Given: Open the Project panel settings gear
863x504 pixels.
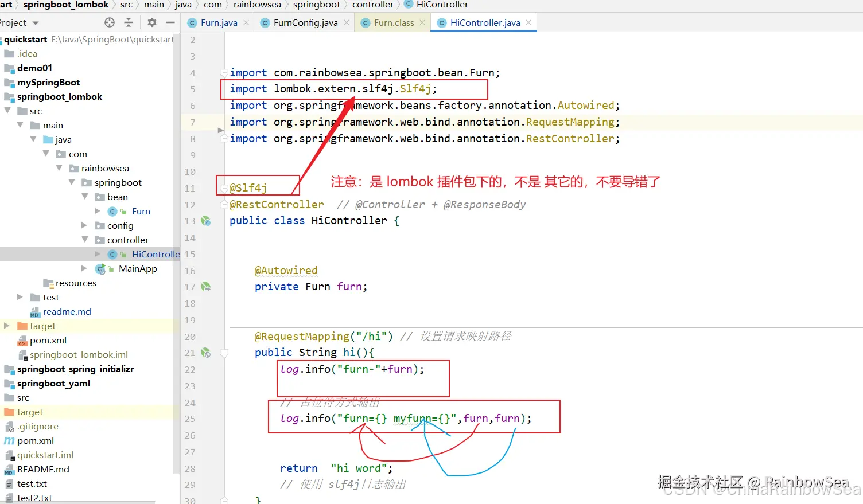Looking at the screenshot, I should [152, 22].
